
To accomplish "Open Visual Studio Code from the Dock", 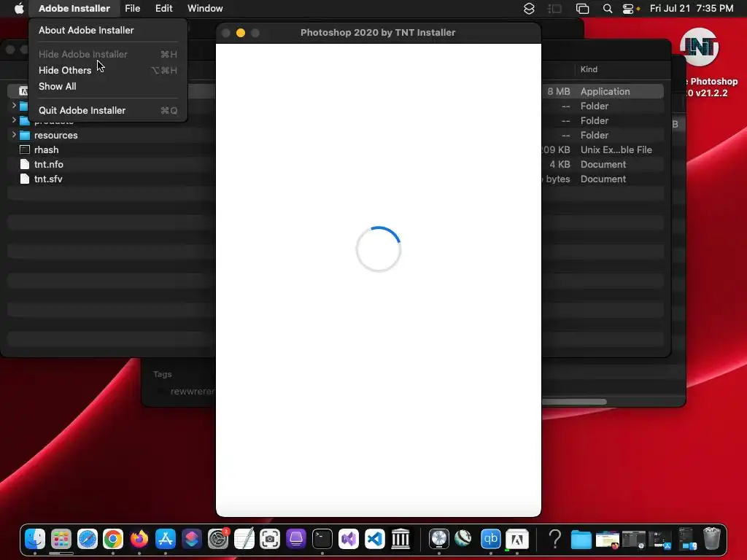I will [374, 539].
